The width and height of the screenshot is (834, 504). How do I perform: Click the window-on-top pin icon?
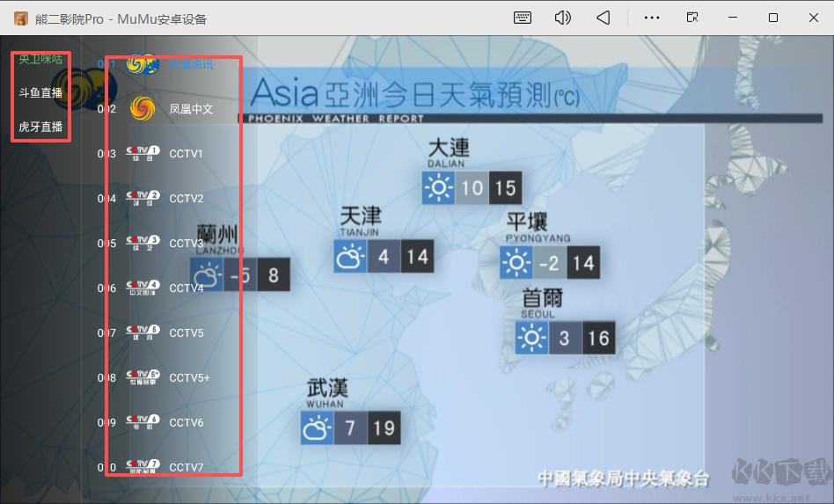tap(692, 18)
